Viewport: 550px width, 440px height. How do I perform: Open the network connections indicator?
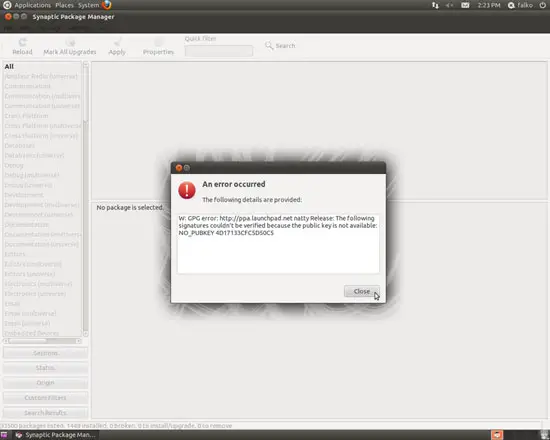[x=435, y=5]
